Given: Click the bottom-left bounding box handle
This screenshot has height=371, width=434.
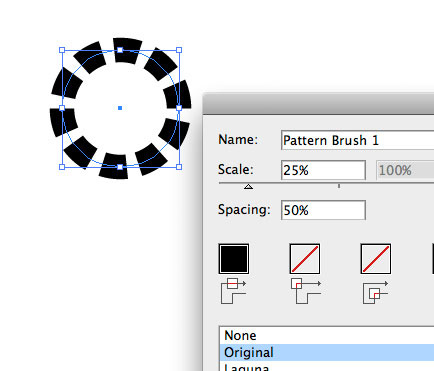Looking at the screenshot, I should point(62,167).
